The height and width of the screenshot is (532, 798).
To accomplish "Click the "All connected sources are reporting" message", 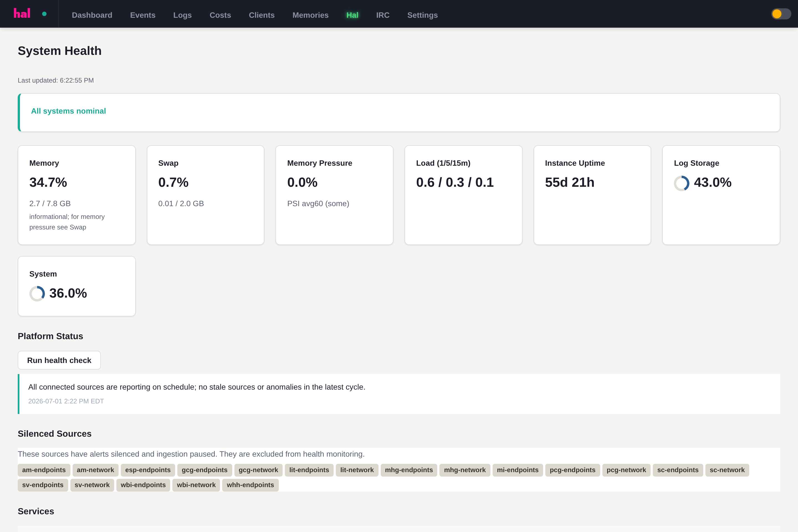I will (x=197, y=387).
